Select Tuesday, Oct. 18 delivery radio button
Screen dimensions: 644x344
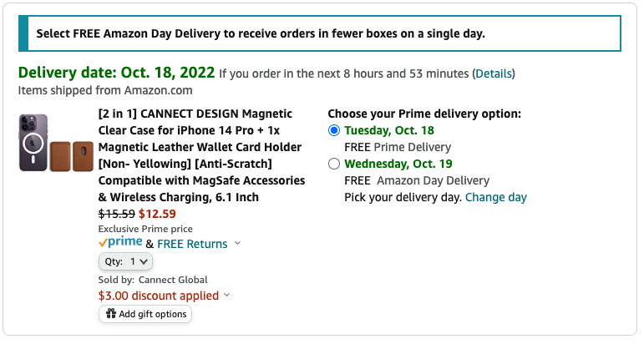pyautogui.click(x=334, y=130)
